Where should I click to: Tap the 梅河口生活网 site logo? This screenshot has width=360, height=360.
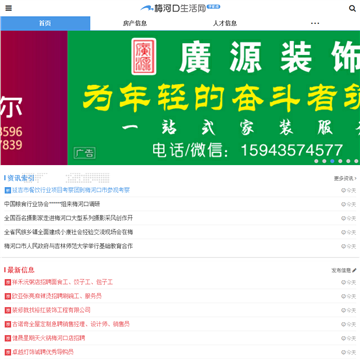point(180,8)
